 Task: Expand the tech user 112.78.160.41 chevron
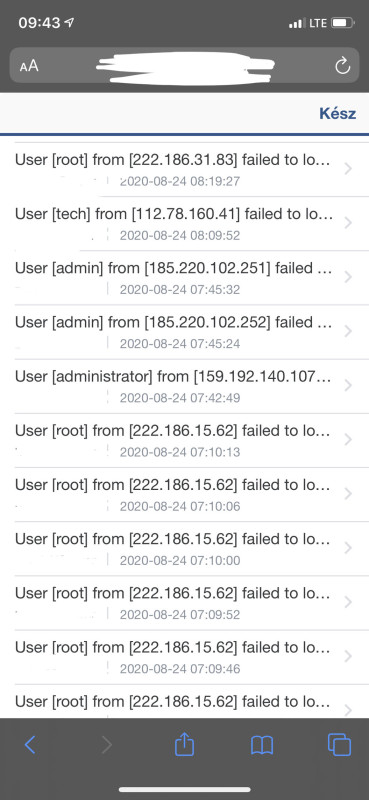pos(348,223)
